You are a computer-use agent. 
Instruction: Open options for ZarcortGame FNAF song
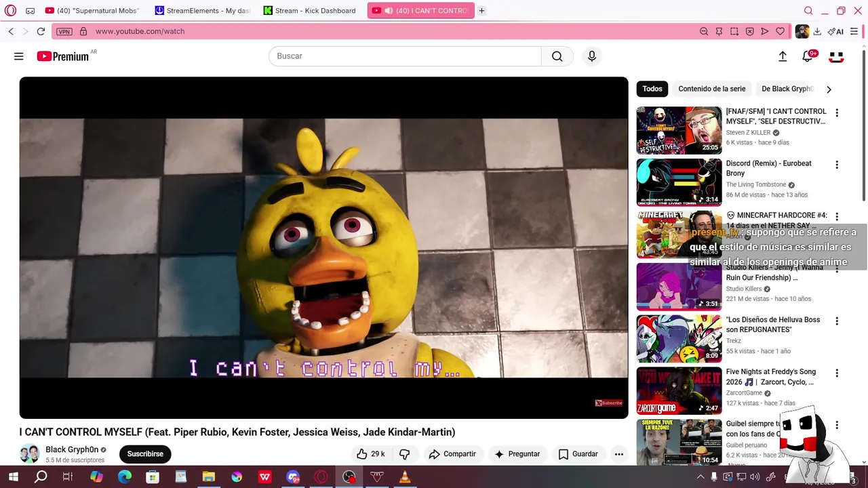pyautogui.click(x=837, y=373)
